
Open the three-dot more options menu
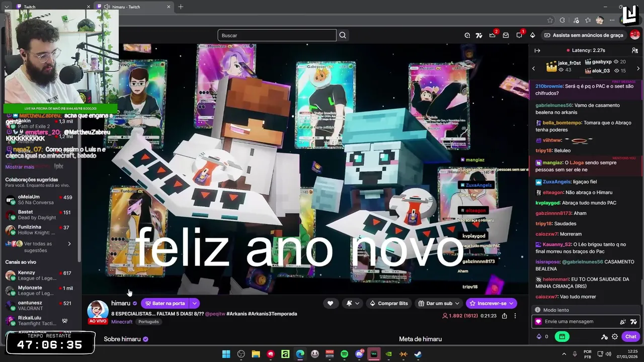pyautogui.click(x=515, y=316)
